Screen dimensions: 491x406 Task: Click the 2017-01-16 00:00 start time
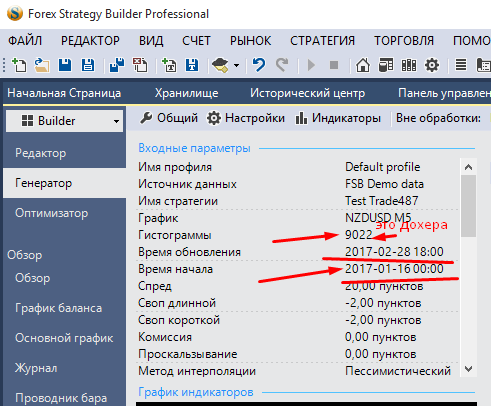tap(394, 269)
